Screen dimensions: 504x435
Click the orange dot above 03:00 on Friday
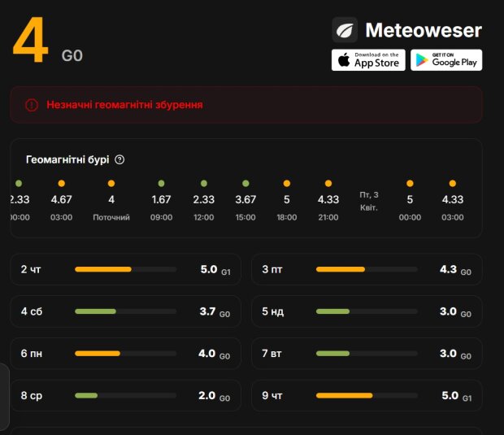pos(453,184)
